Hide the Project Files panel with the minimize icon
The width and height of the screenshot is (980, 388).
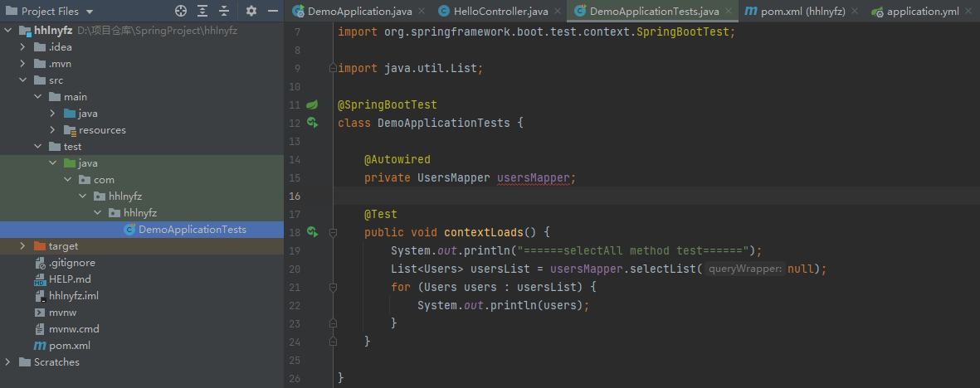(x=272, y=12)
